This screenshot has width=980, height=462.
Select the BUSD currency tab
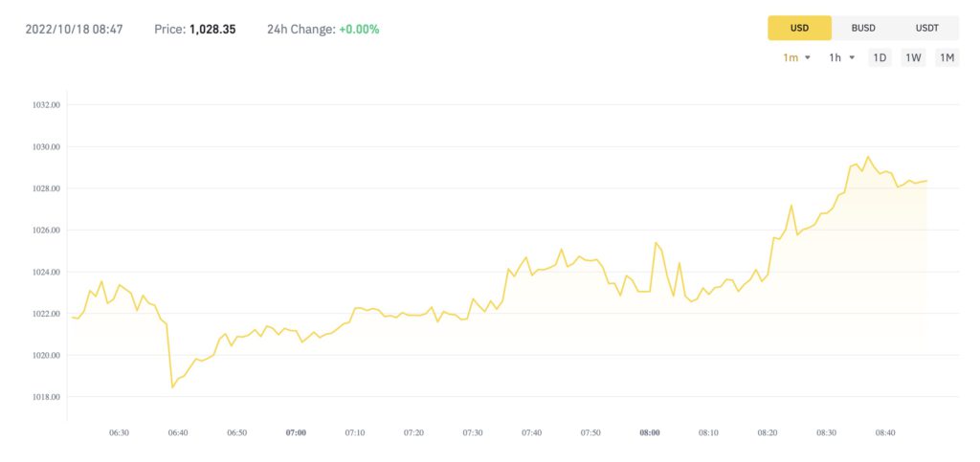863,28
